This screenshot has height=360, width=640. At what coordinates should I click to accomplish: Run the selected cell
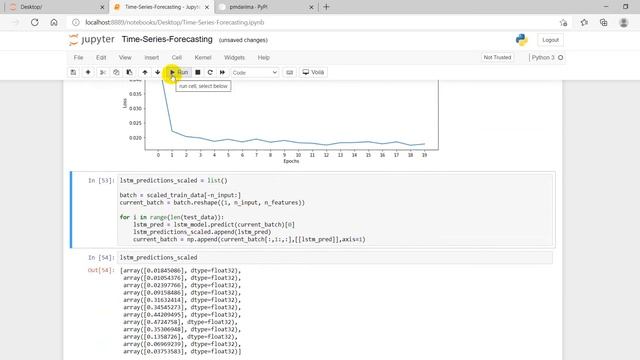click(179, 72)
